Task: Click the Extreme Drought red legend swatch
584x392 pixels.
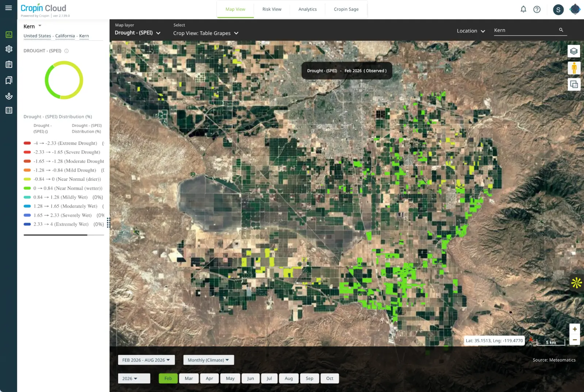Action: (27, 143)
